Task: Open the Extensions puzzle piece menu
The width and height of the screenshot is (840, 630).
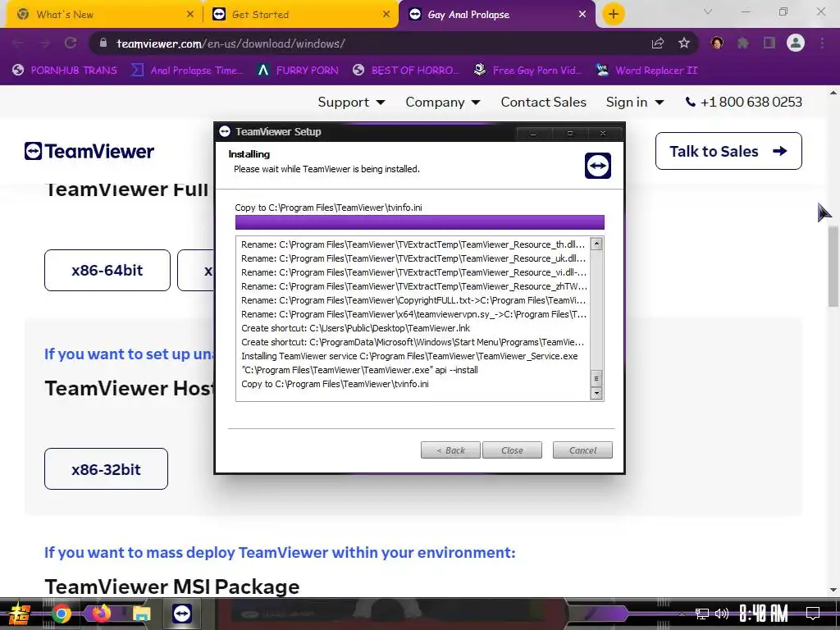Action: point(743,43)
